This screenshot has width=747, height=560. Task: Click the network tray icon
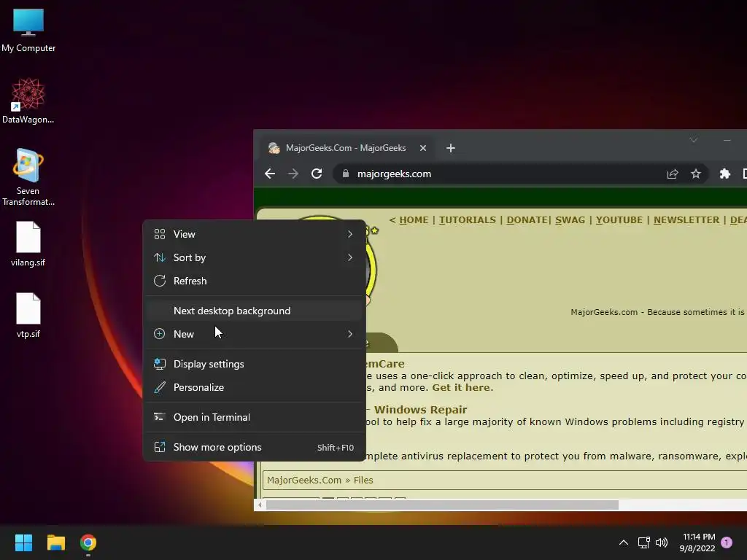click(x=644, y=542)
